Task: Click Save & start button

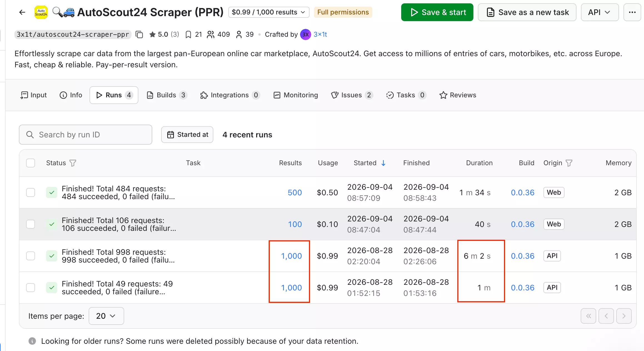Action: click(437, 12)
